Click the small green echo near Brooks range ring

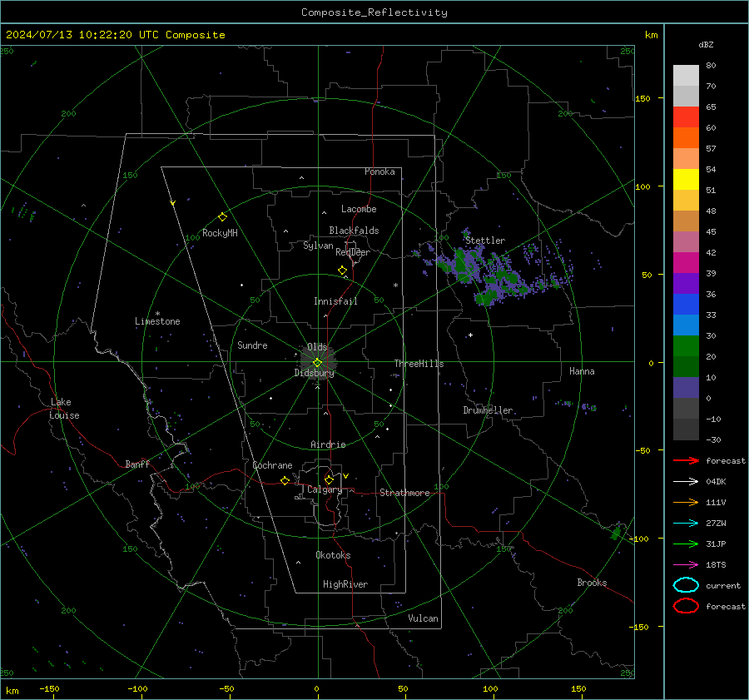(616, 532)
